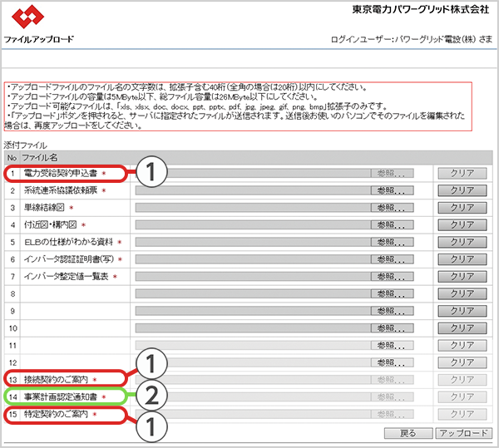Click the 事業計画認定通知書 label
This screenshot has width=499, height=448.
click(x=61, y=396)
